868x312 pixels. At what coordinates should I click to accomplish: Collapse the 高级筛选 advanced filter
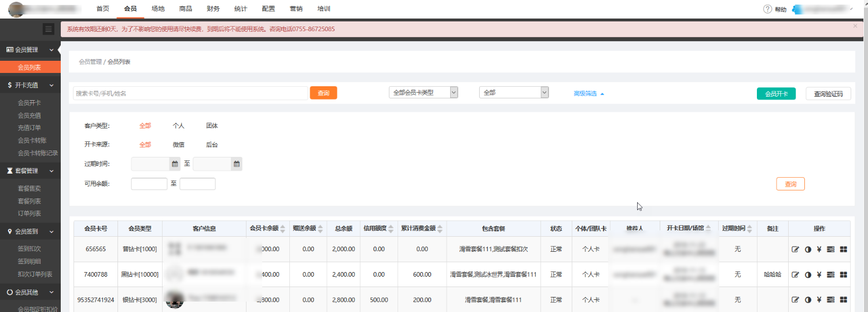(589, 94)
